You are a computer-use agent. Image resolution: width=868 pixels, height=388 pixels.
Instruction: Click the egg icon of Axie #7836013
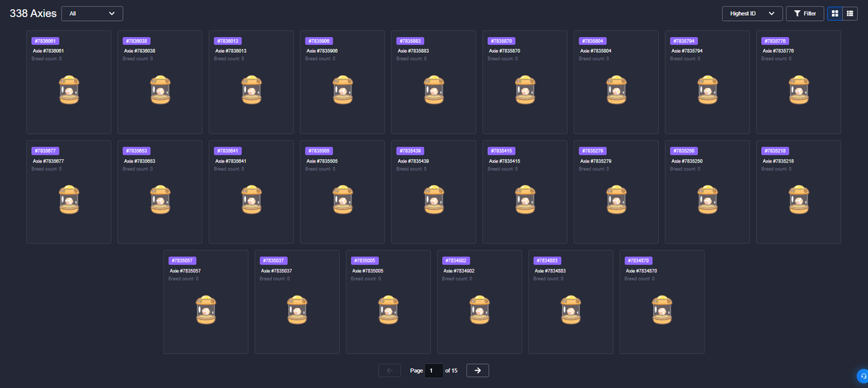click(251, 90)
